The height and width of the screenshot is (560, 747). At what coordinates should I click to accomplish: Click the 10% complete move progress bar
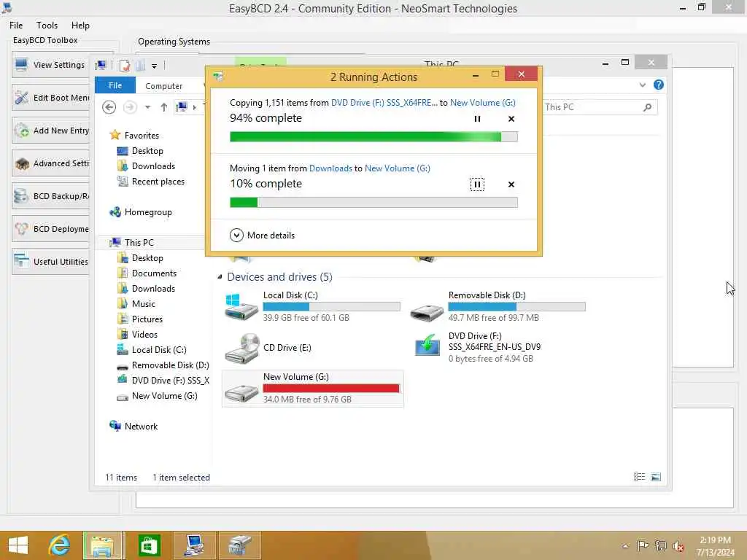click(x=373, y=203)
